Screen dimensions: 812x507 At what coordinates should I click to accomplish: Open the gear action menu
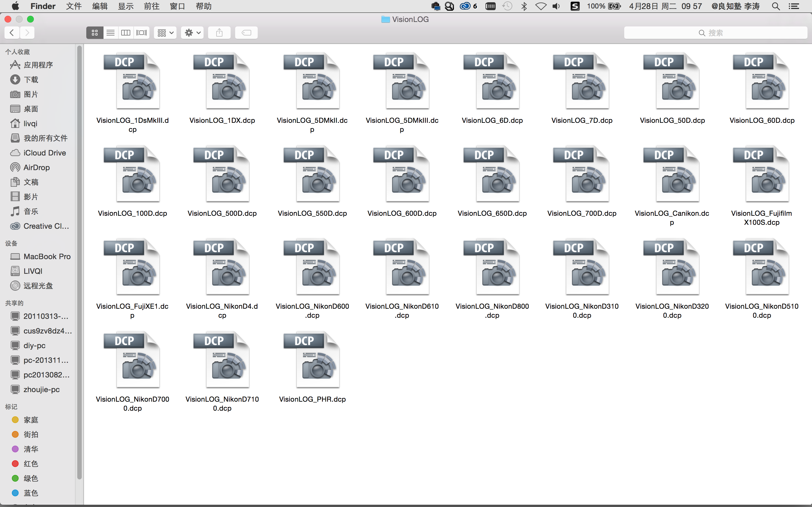tap(192, 32)
